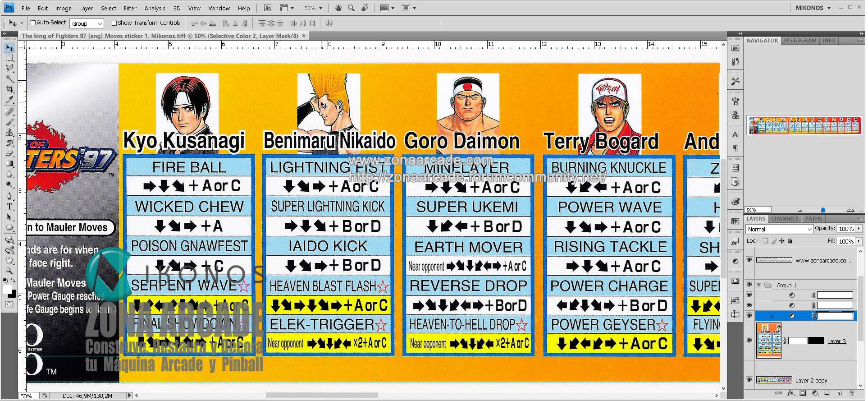
Task: Create a new layer
Action: [x=839, y=393]
